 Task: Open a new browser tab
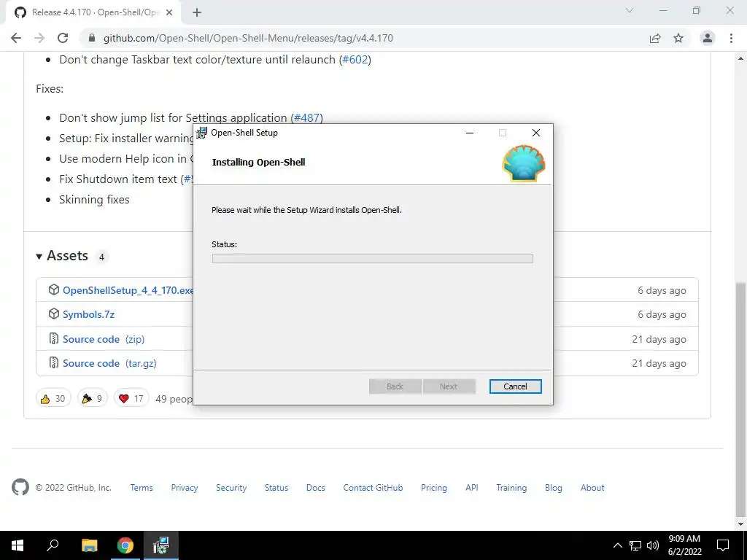click(197, 12)
